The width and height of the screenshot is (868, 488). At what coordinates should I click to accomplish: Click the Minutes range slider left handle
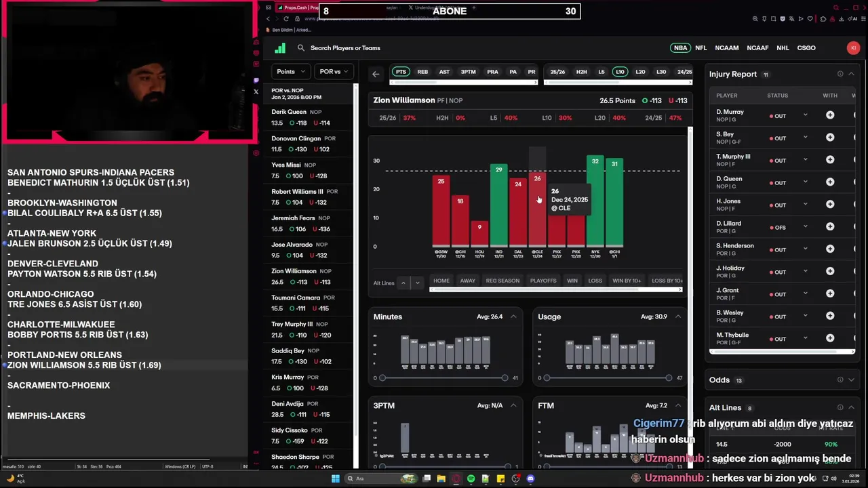coord(382,378)
